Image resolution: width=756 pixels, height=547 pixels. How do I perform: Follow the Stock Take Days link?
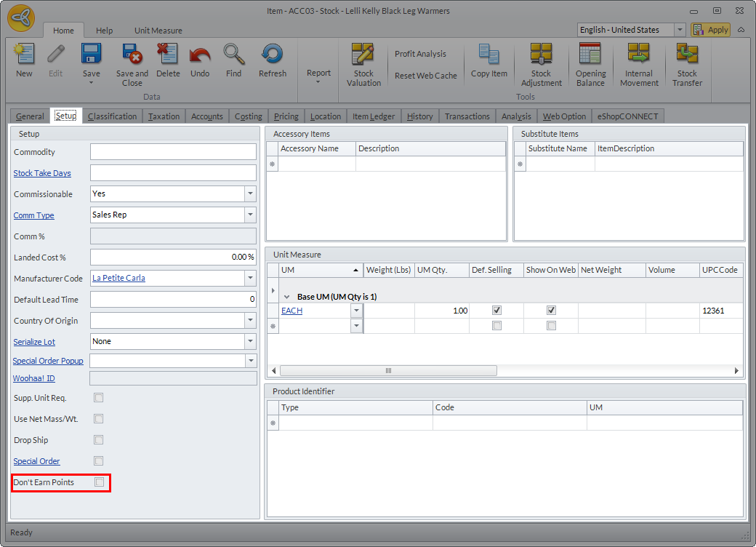click(x=42, y=173)
